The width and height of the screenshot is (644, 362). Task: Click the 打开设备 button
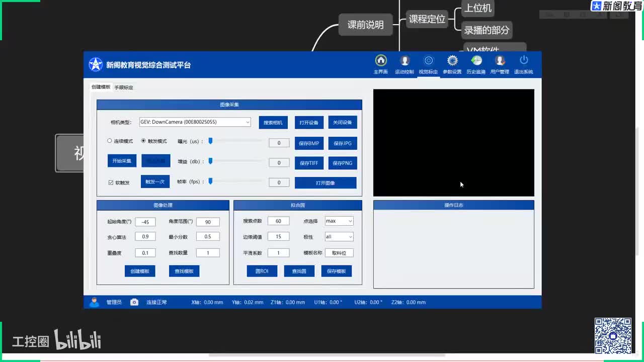tap(309, 123)
